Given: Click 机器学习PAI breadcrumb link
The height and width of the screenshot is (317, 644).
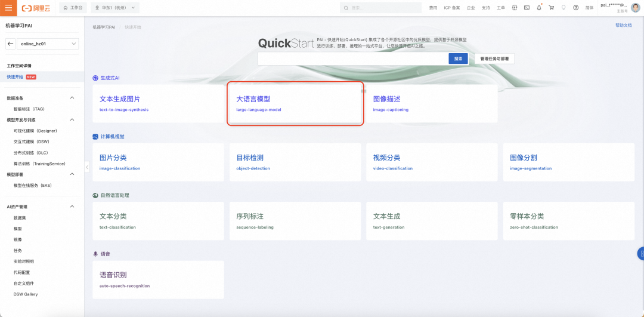Looking at the screenshot, I should pos(104,27).
